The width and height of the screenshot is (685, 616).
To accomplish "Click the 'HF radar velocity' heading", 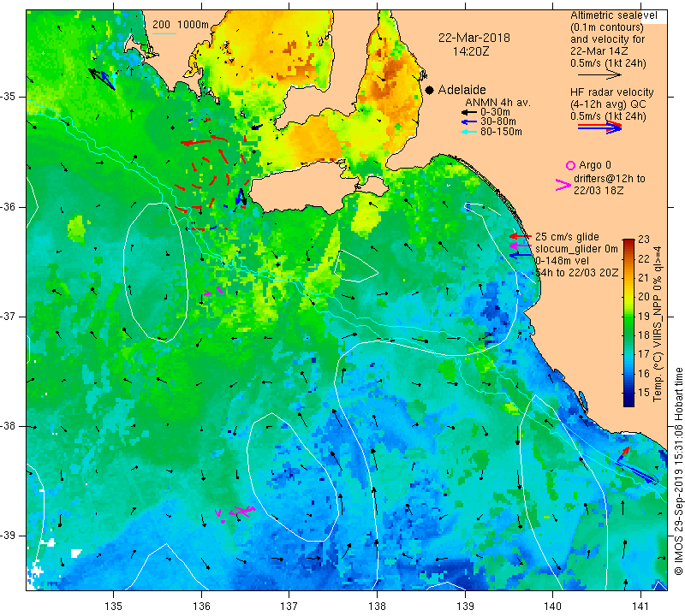I will [x=611, y=92].
